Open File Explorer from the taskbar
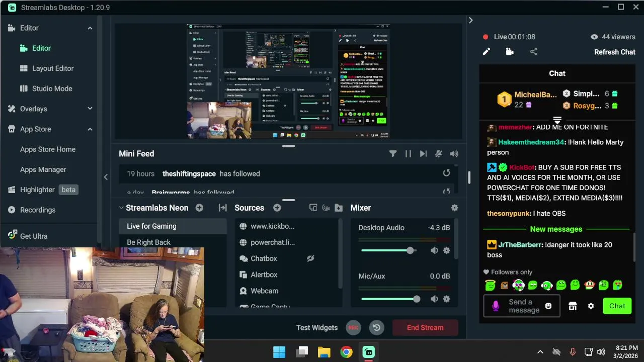This screenshot has height=362, width=644. tap(324, 352)
